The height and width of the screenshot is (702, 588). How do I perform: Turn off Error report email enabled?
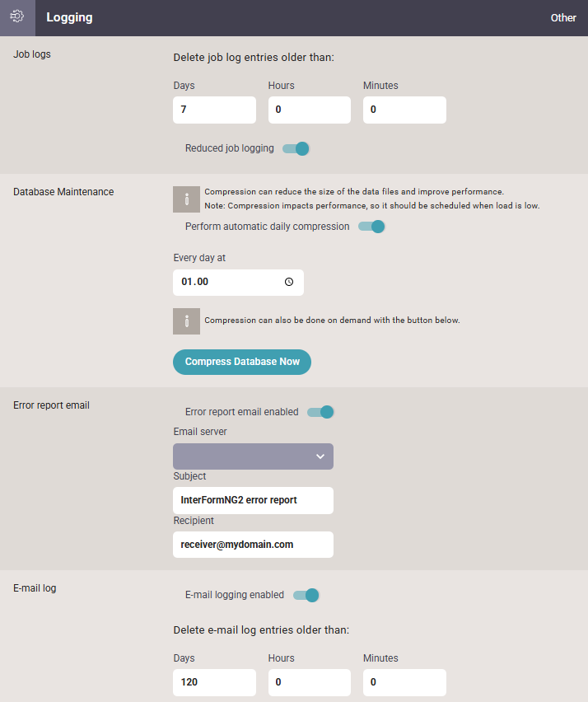(320, 412)
